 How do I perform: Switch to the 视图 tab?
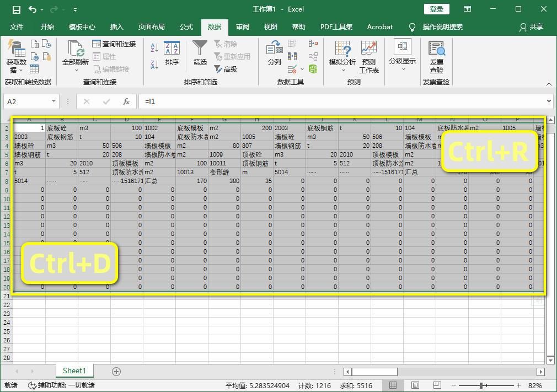pos(270,27)
